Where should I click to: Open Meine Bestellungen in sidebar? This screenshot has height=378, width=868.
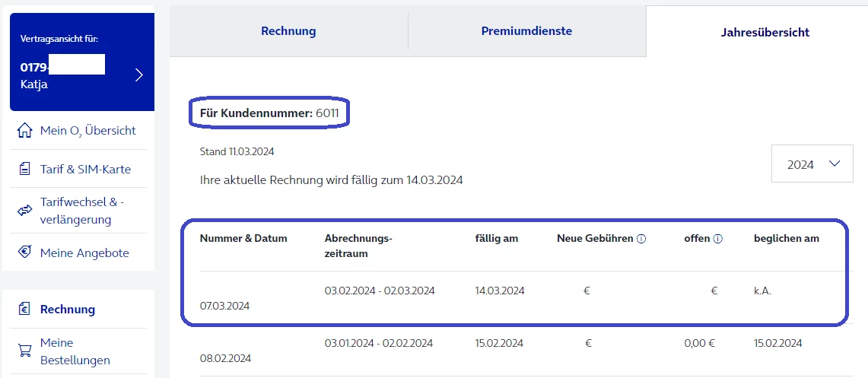point(75,351)
